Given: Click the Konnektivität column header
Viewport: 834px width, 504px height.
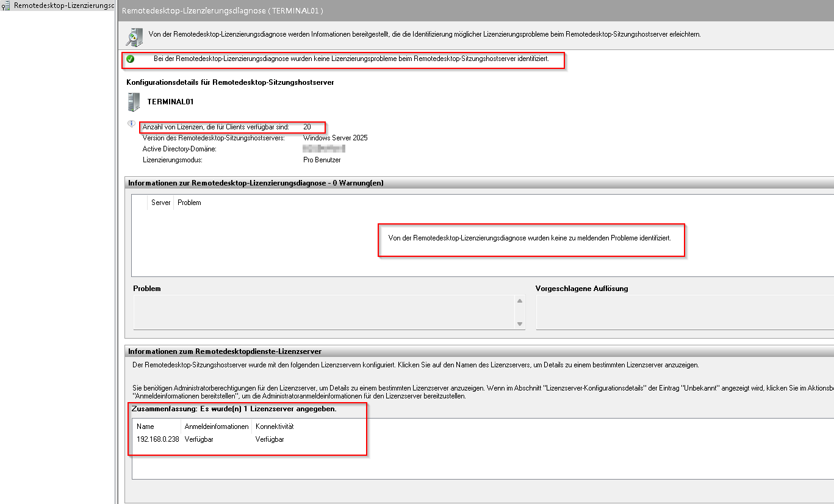Looking at the screenshot, I should coord(275,427).
